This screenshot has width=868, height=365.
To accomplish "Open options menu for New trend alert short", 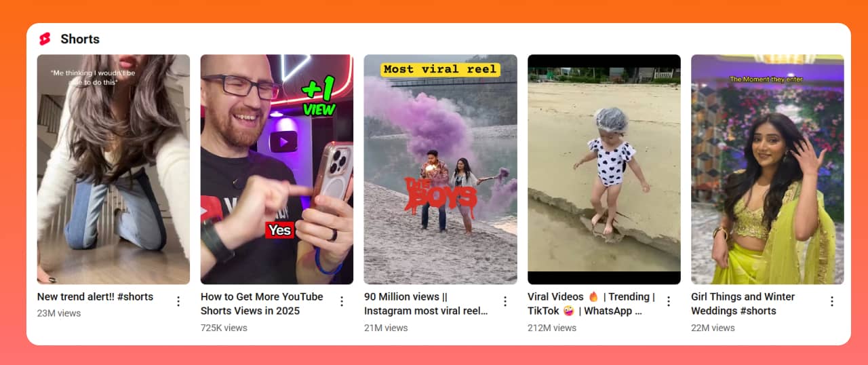I will click(x=178, y=301).
